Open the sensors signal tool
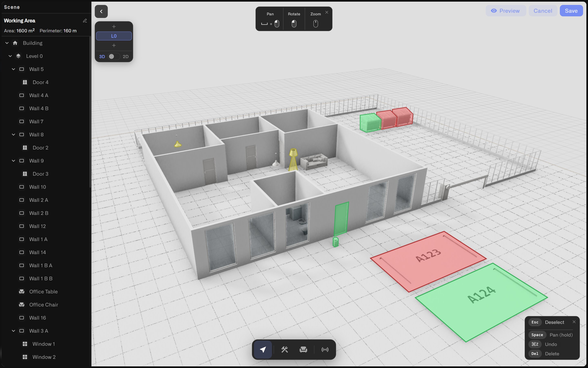This screenshot has width=588, height=368. click(x=325, y=350)
